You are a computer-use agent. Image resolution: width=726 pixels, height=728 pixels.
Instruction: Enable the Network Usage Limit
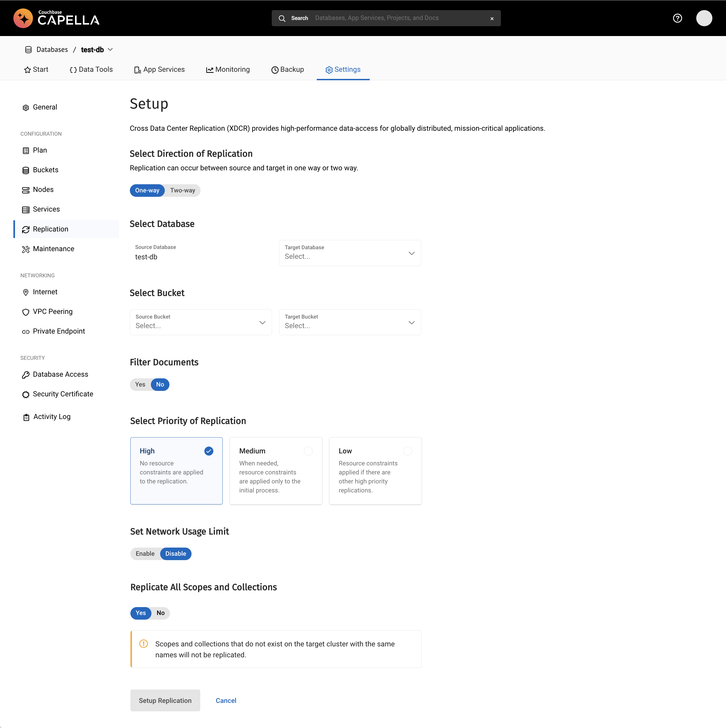(x=145, y=554)
